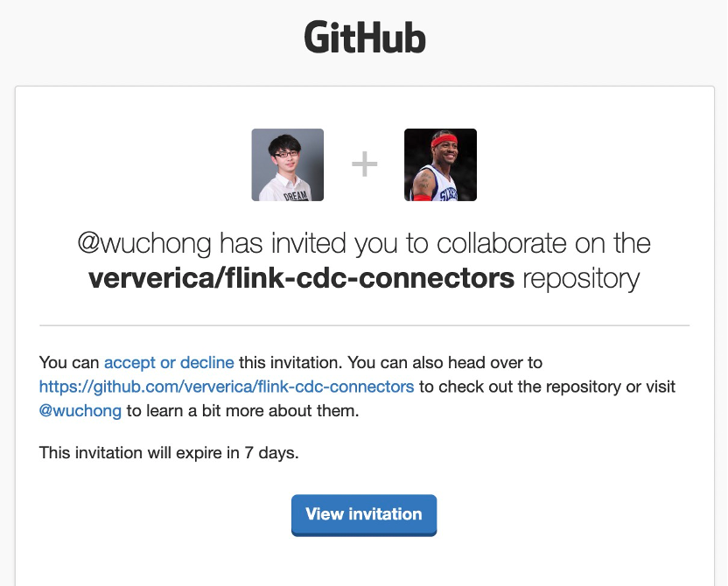Click the @wuchong profile link
Screen dimensions: 728x586
tap(80, 410)
